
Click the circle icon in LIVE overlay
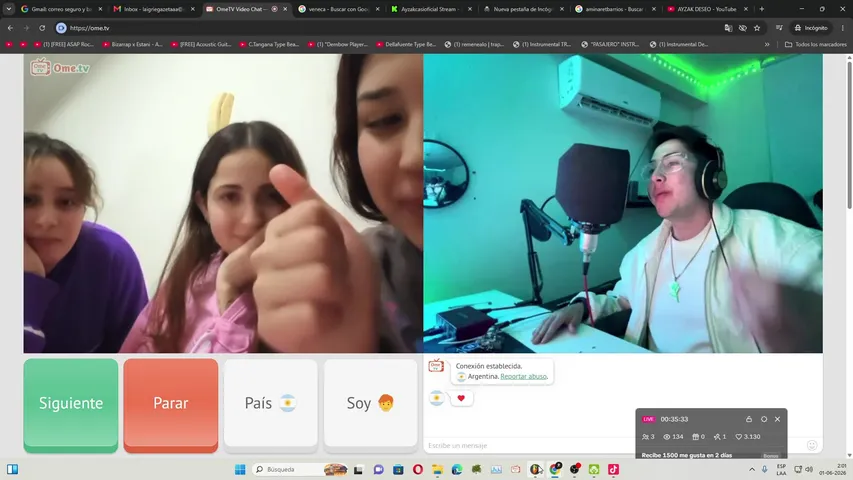(764, 419)
